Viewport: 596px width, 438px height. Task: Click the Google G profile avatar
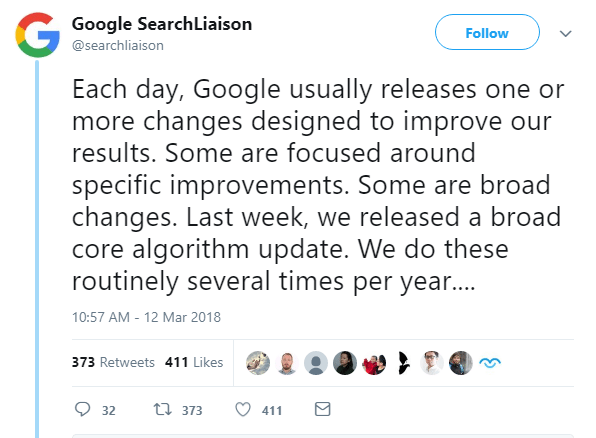click(37, 35)
